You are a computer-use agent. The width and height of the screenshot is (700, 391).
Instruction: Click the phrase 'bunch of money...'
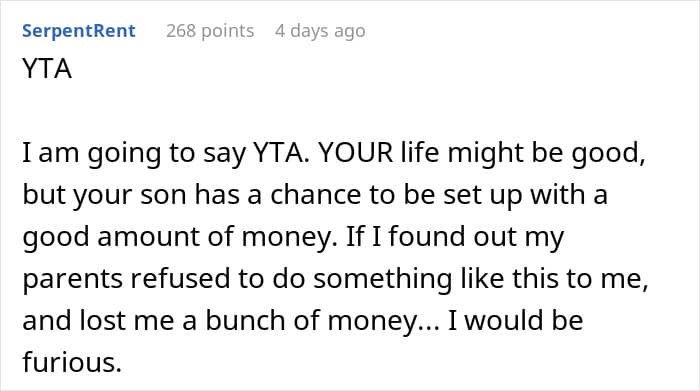pos(322,321)
